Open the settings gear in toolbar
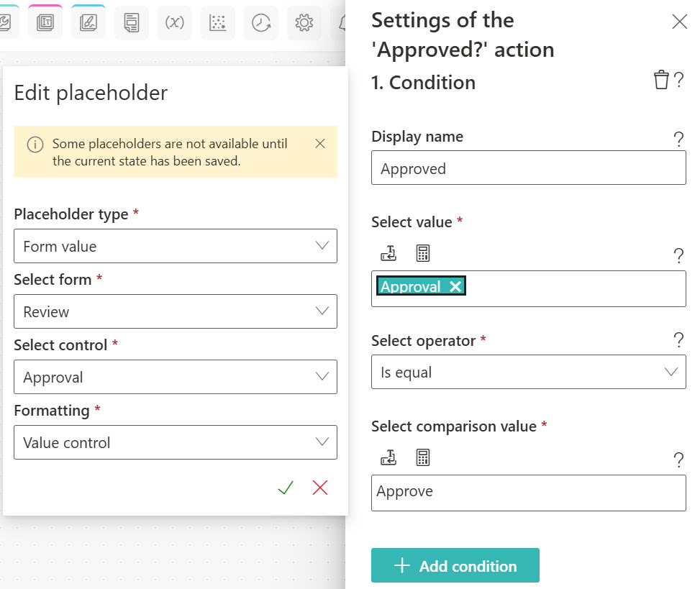Screen dimensions: 700x589 click(x=304, y=23)
